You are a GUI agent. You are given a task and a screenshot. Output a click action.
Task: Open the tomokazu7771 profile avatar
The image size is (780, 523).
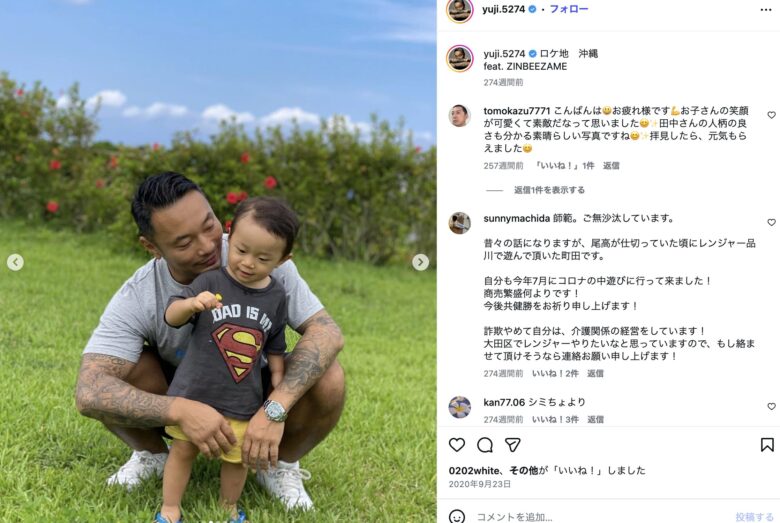[459, 116]
